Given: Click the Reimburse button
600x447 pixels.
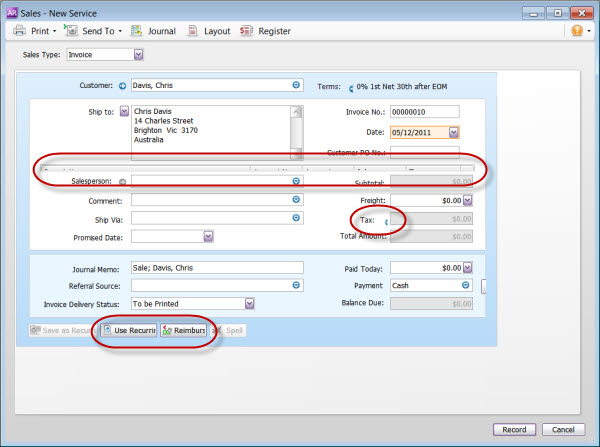Looking at the screenshot, I should (x=184, y=330).
